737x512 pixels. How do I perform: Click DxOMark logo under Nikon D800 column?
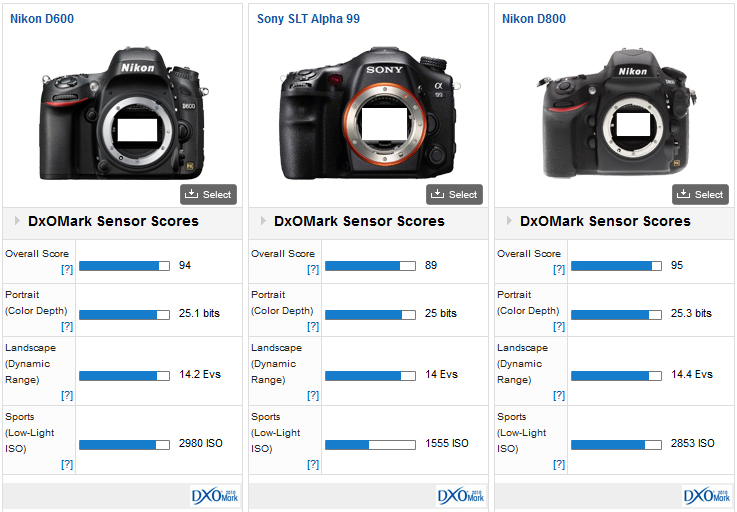pyautogui.click(x=707, y=496)
